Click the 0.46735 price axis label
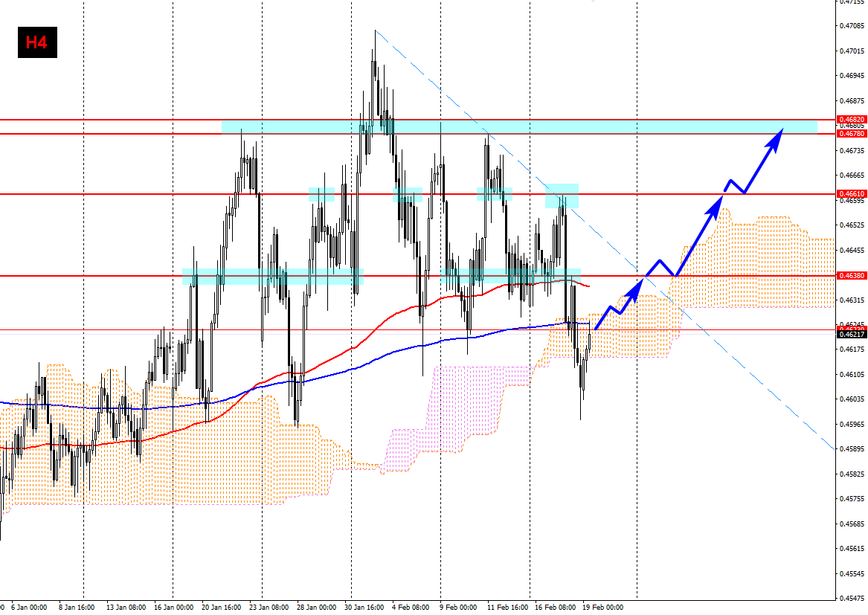This screenshot has width=868, height=615. [x=852, y=150]
